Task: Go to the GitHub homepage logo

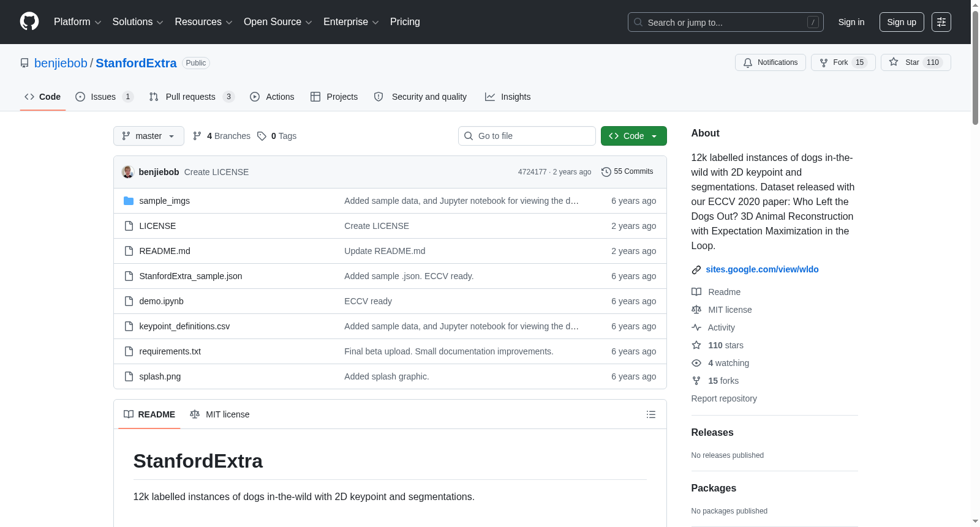Action: point(29,22)
